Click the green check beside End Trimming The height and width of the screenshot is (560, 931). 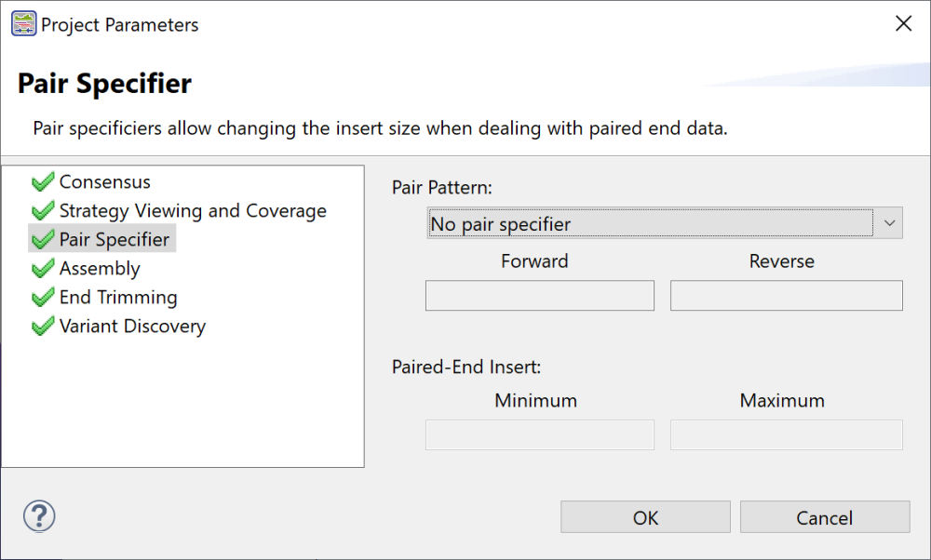pos(41,297)
